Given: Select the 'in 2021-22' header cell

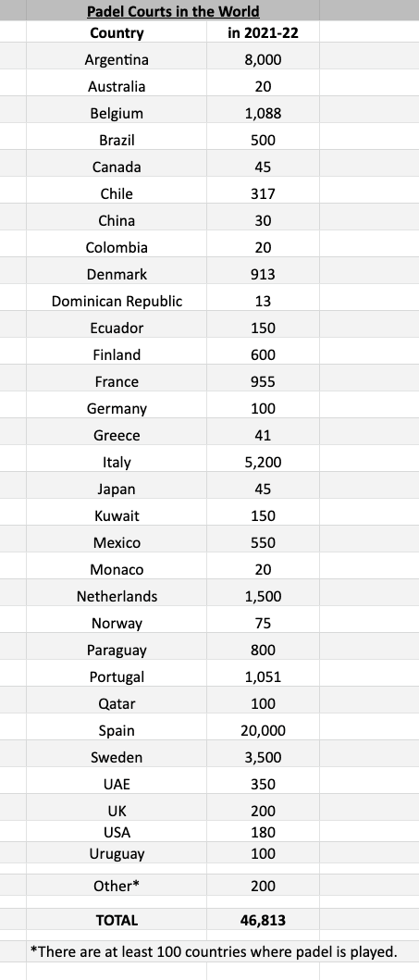Looking at the screenshot, I should tap(263, 33).
